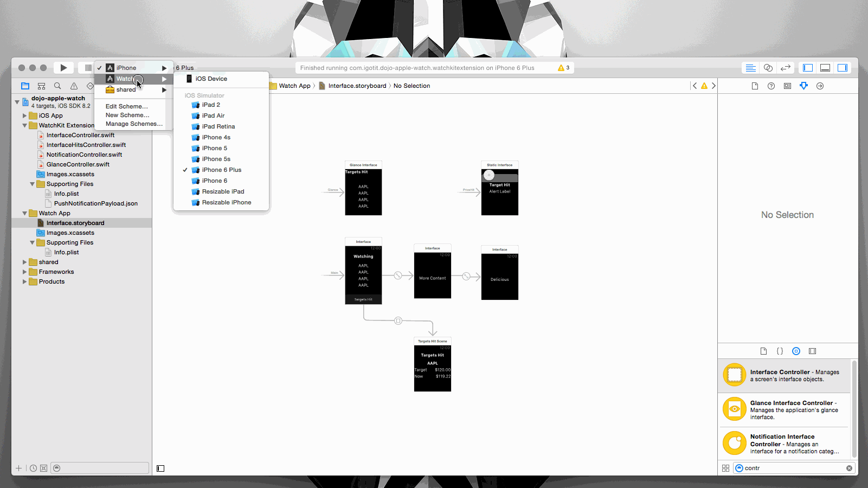This screenshot has height=488, width=868.
Task: Show the Attributes inspector
Action: tap(803, 86)
